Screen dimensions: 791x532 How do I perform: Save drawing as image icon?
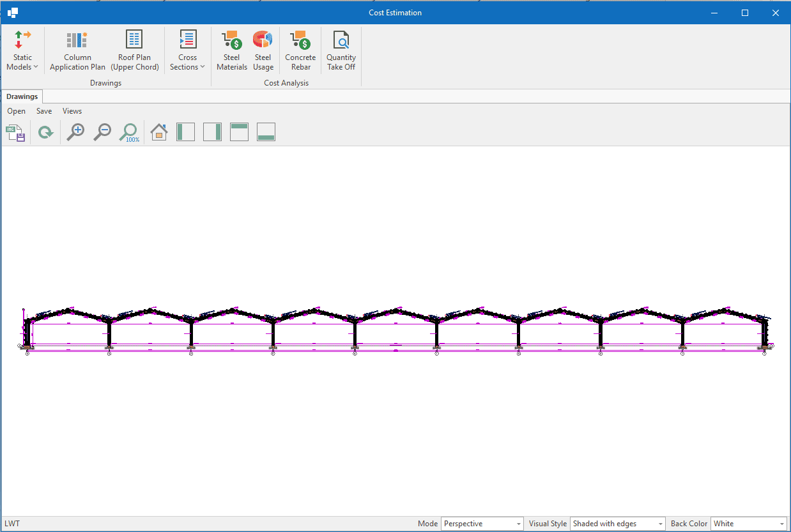pyautogui.click(x=15, y=133)
